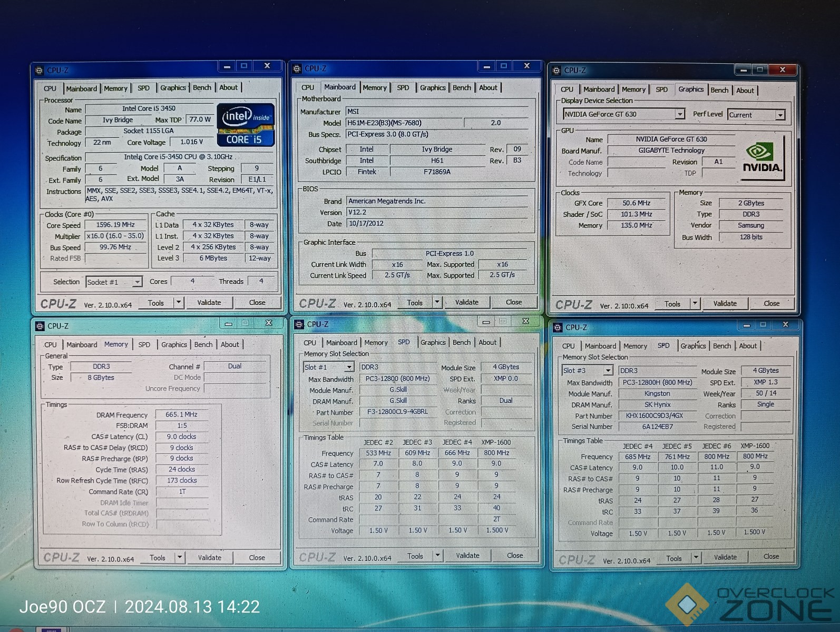The image size is (840, 632).
Task: Open SPD tab in Memory Timings window
Action: pyautogui.click(x=144, y=344)
